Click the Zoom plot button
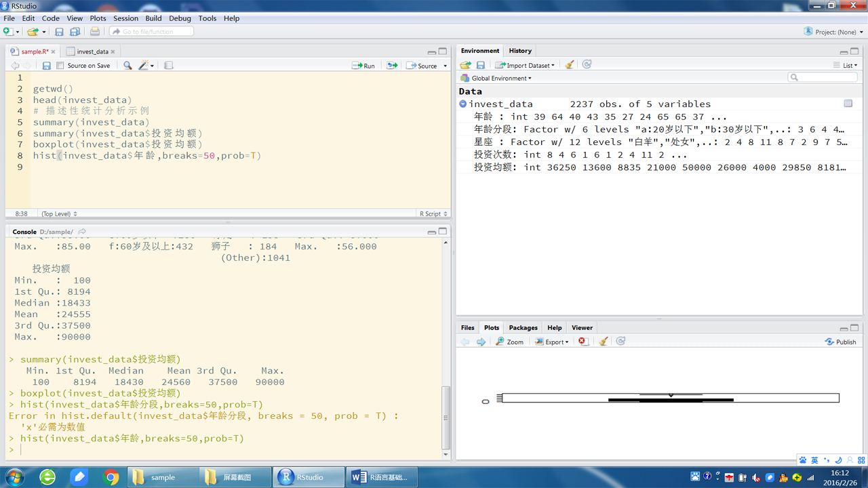The height and width of the screenshot is (488, 868). pyautogui.click(x=510, y=342)
